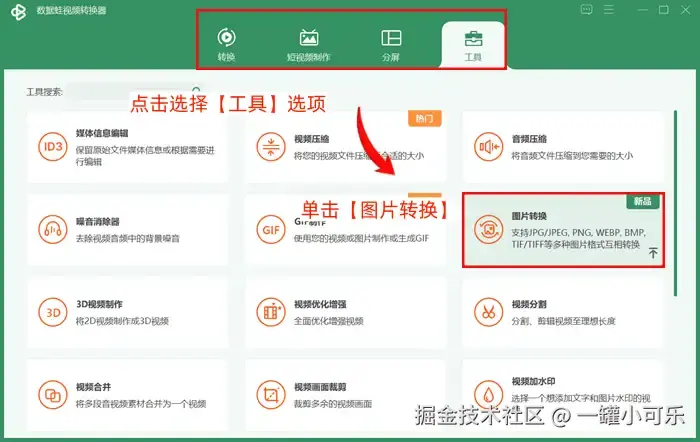
Task: Click the 噪音消除器 title text
Action: pyautogui.click(x=98, y=222)
